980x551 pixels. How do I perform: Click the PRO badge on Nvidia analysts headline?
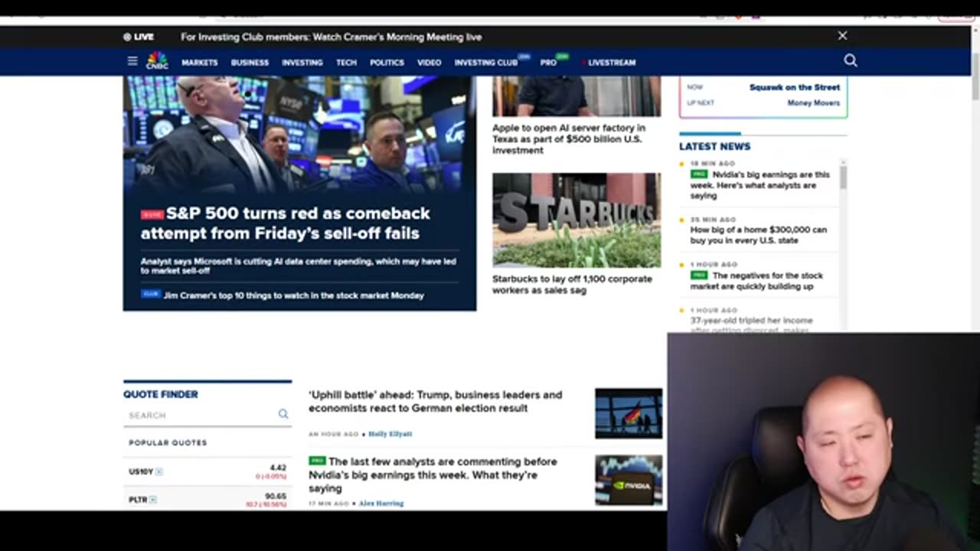pos(317,461)
